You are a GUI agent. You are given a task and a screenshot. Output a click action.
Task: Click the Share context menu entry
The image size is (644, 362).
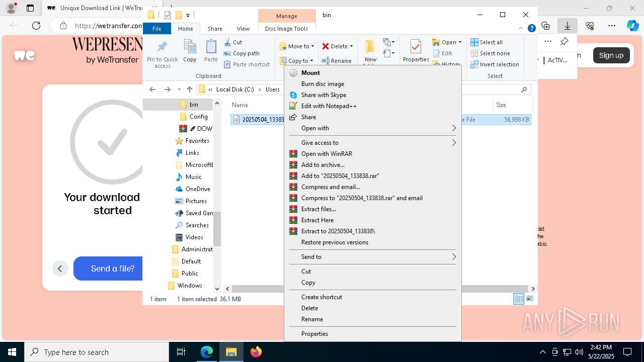click(x=373, y=117)
